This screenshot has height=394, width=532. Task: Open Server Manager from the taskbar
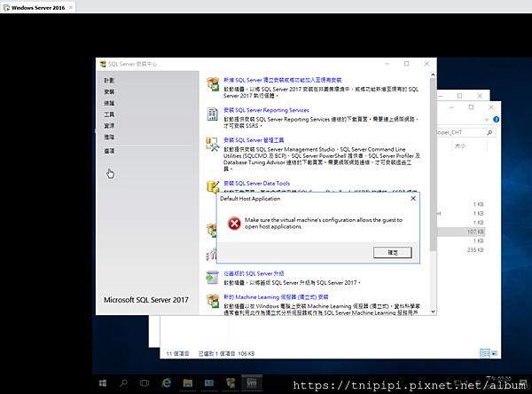pos(209,383)
